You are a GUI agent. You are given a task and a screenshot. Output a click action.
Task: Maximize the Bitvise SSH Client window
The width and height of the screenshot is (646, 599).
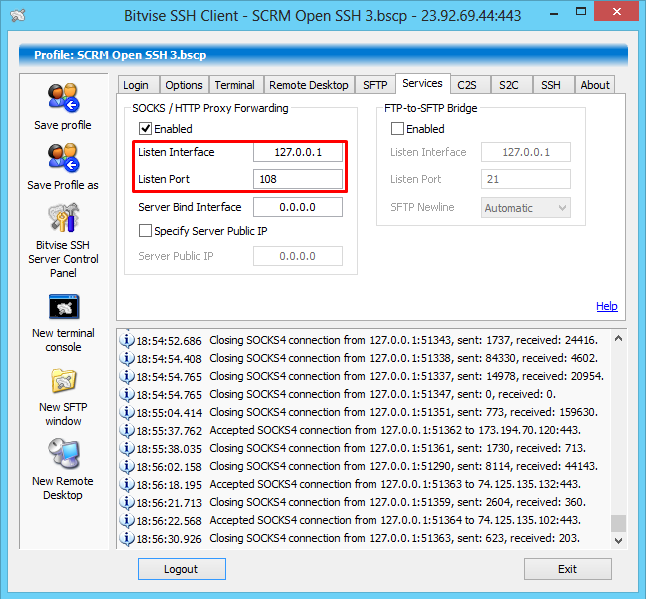[x=581, y=12]
